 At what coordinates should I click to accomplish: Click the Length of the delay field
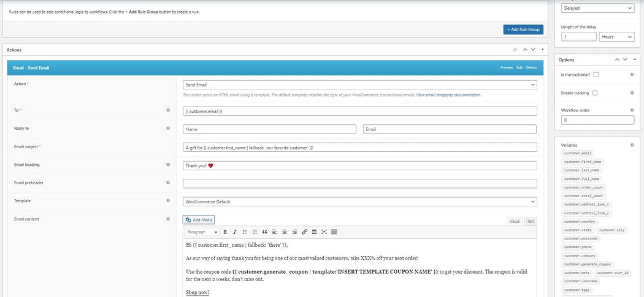click(579, 37)
